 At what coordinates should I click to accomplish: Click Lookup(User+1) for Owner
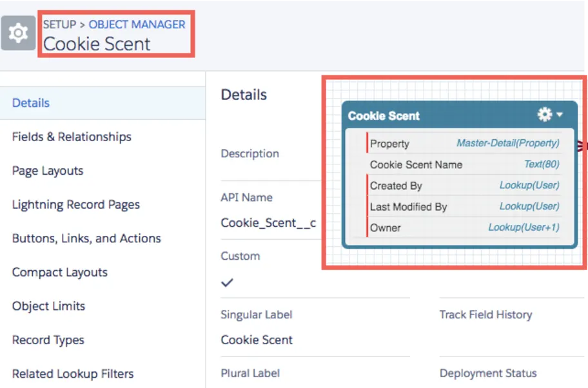pos(524,227)
